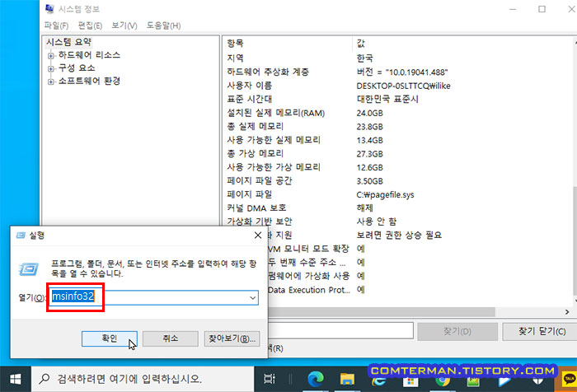Click the 24.0GB value cell
Image resolution: width=577 pixels, height=392 pixels.
(x=369, y=113)
